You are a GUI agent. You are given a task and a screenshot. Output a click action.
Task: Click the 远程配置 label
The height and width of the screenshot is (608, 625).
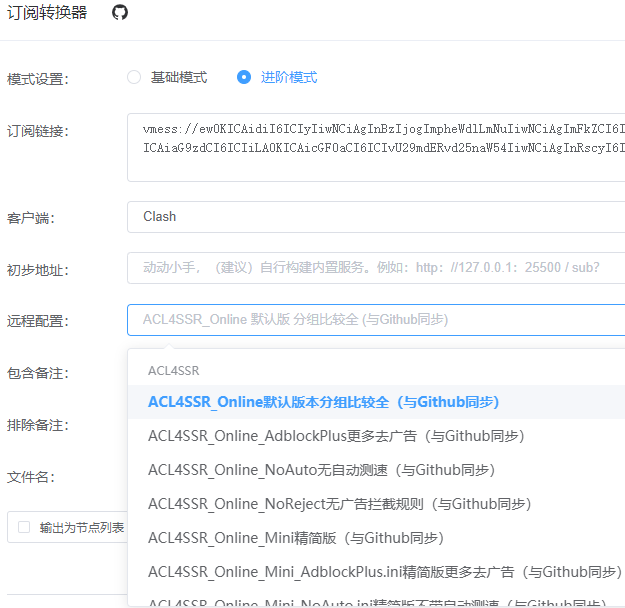[38, 321]
